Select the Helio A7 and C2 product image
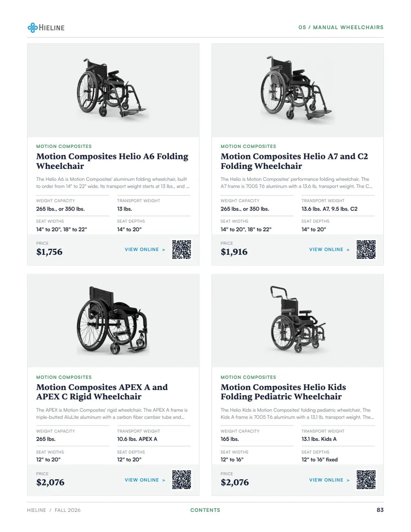The height and width of the screenshot is (532, 411). pos(298,90)
